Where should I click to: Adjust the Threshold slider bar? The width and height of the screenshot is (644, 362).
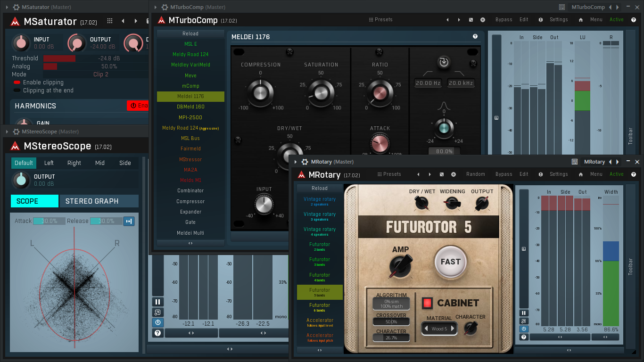pos(95,58)
